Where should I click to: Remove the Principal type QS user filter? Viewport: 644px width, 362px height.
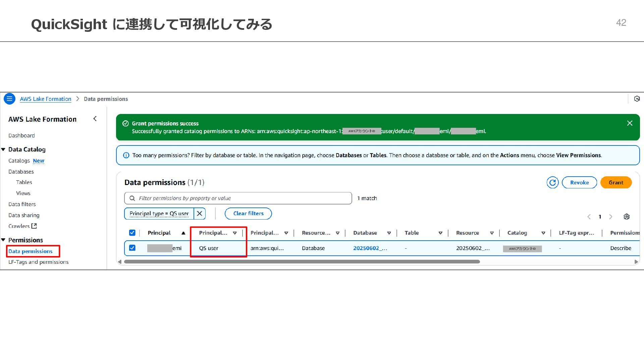point(200,214)
